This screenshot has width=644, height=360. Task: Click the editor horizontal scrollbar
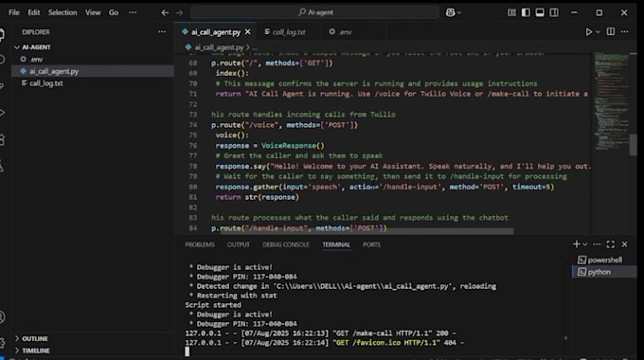(367, 231)
